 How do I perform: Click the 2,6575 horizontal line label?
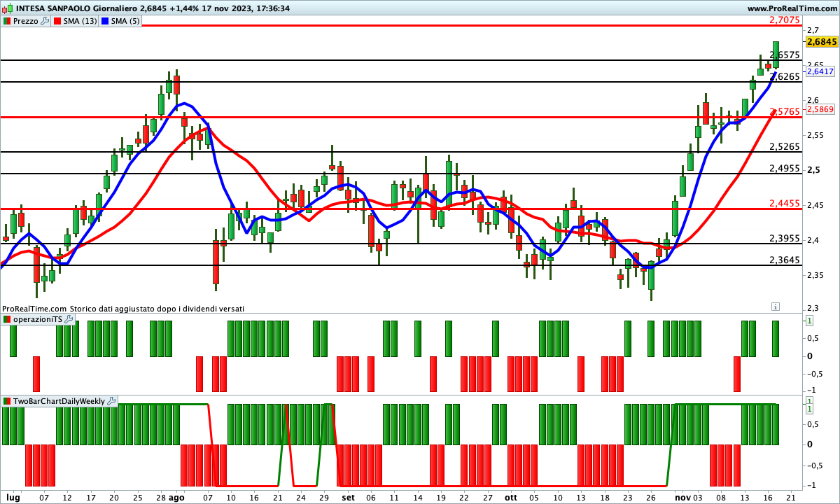784,55
